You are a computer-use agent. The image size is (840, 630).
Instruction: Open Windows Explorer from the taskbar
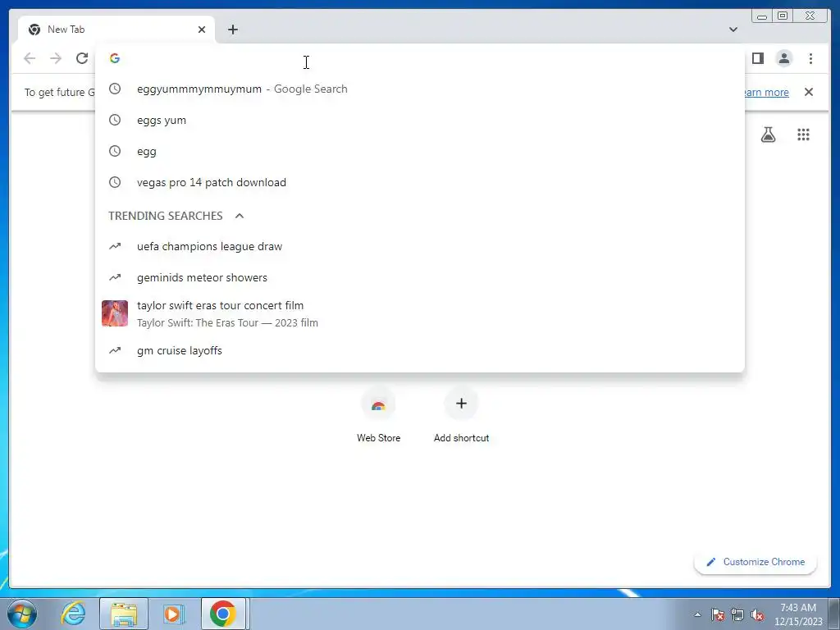(x=124, y=614)
